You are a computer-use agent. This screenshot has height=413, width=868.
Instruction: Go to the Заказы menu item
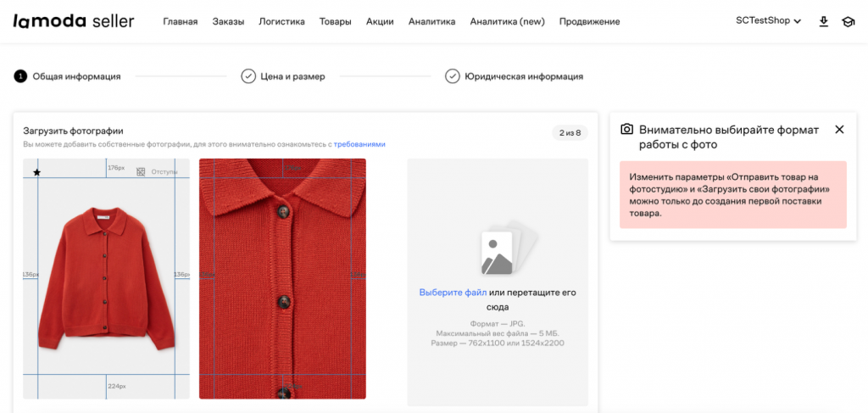[x=228, y=21]
